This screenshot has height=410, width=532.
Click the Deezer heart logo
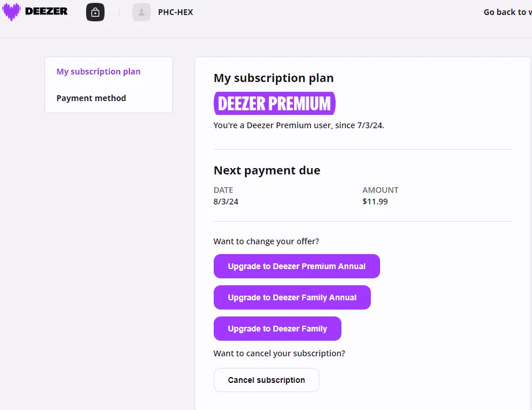tap(11, 12)
